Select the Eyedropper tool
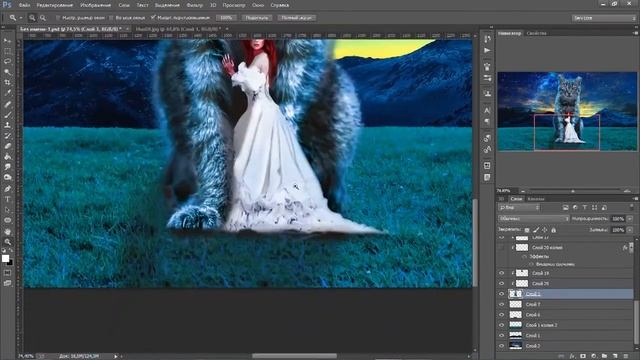 (7, 93)
